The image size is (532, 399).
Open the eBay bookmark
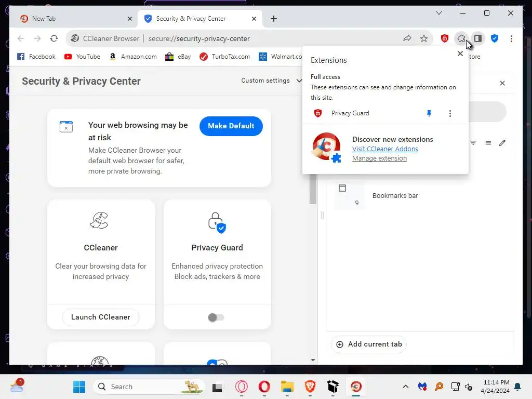178,57
